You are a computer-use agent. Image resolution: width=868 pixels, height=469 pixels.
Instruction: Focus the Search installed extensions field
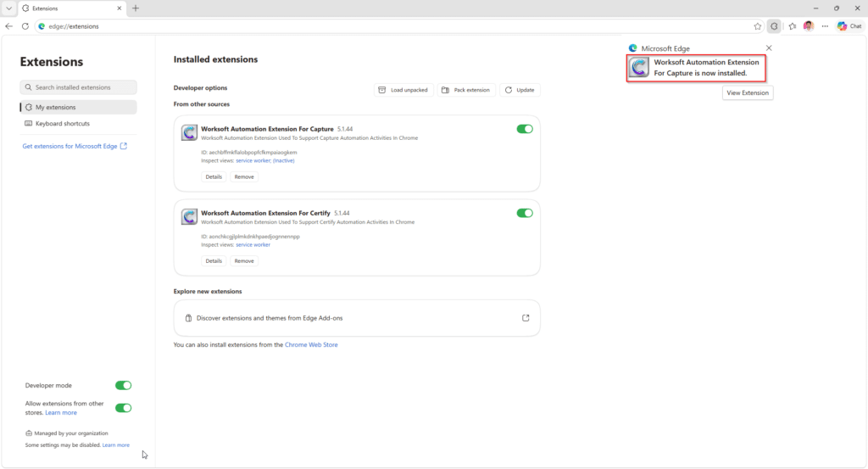(x=79, y=87)
